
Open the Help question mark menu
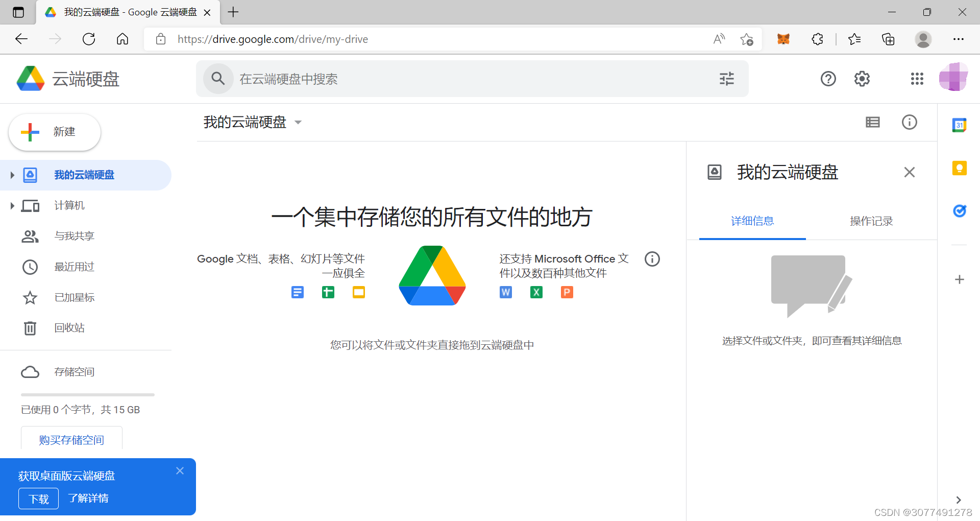[x=828, y=79]
